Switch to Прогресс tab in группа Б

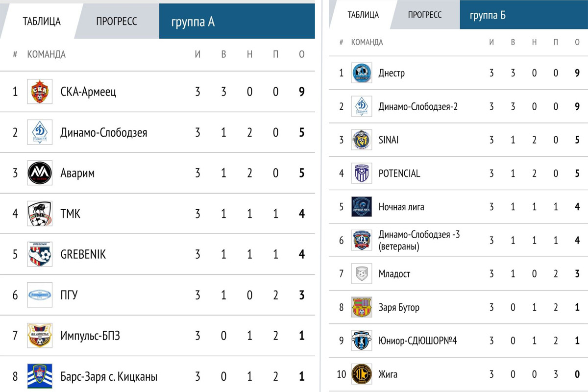tap(424, 15)
